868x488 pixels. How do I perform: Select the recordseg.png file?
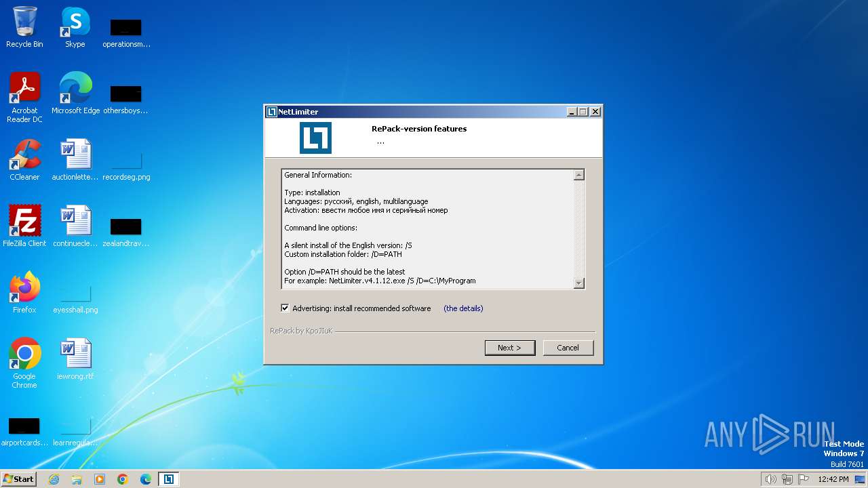[126, 166]
